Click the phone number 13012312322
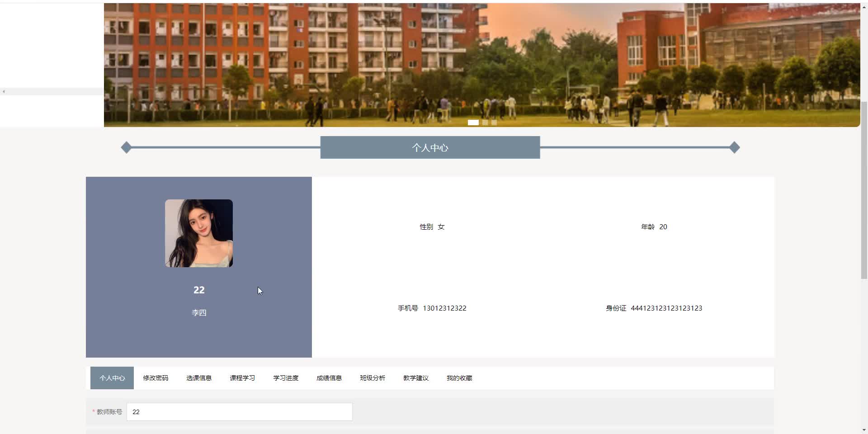The height and width of the screenshot is (434, 868). tap(444, 308)
